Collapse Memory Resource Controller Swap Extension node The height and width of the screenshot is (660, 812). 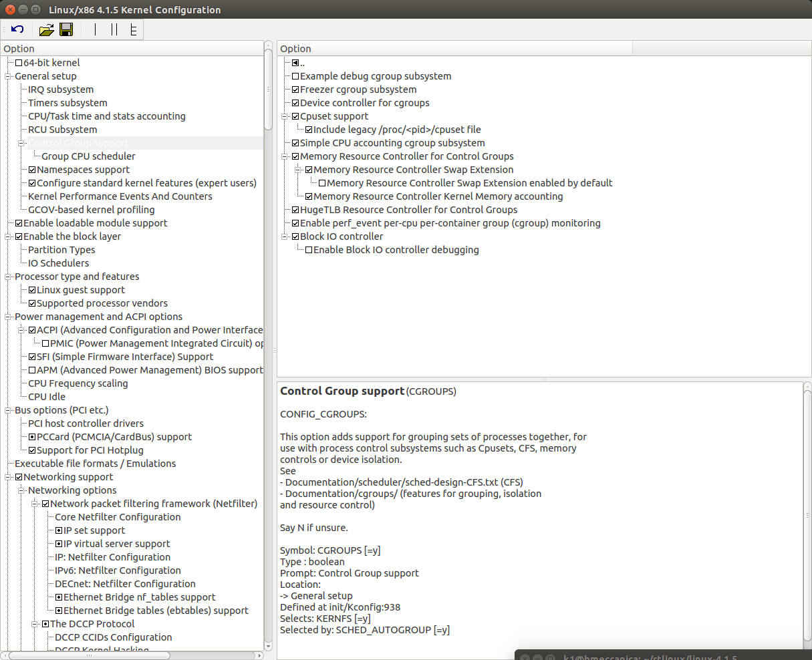pyautogui.click(x=299, y=170)
